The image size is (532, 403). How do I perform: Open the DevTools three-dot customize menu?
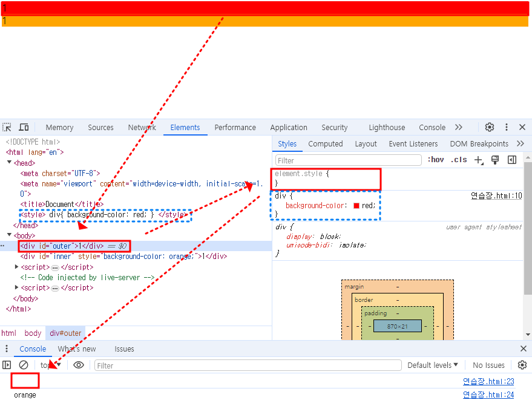click(506, 127)
